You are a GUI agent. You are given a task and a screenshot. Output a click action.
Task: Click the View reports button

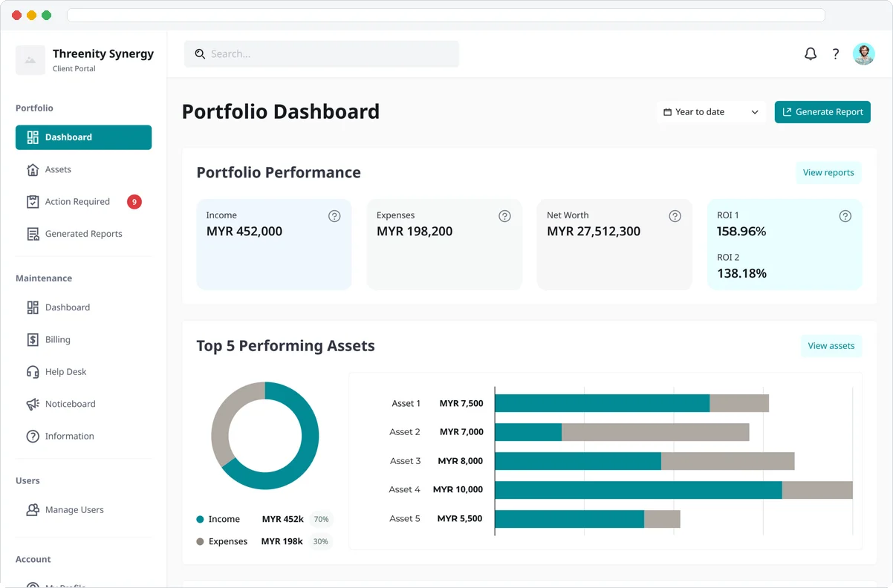828,172
